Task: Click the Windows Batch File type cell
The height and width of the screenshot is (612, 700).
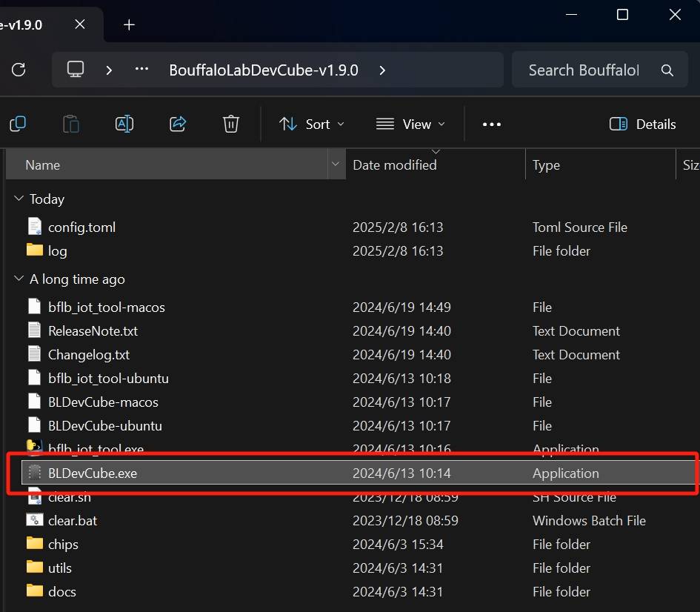Action: [590, 520]
